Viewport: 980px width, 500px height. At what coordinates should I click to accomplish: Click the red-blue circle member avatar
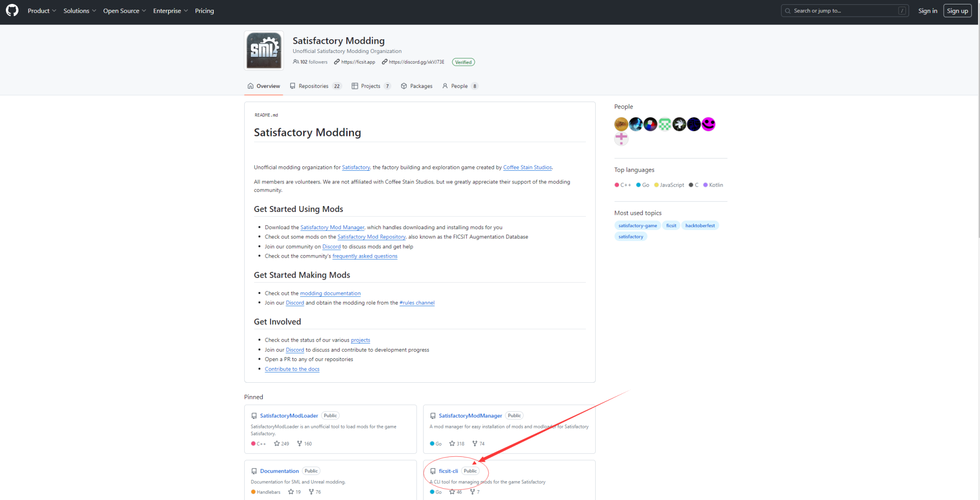pos(651,124)
